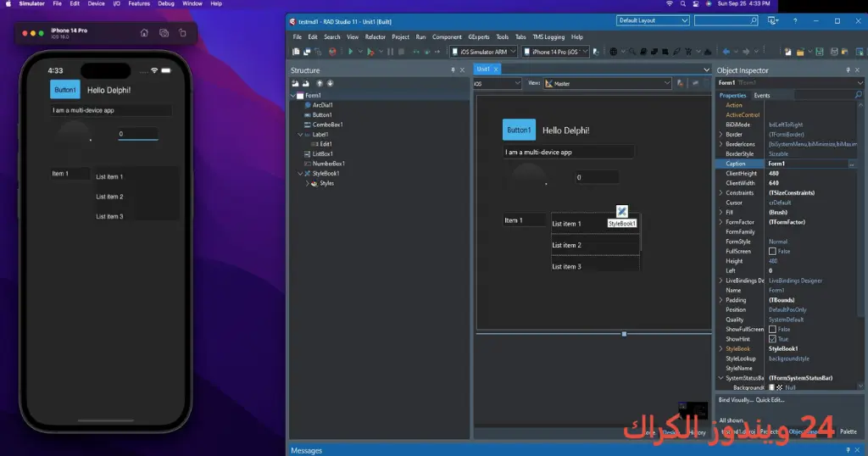868x456 pixels.
Task: Open the iOS Simulator ARM platform dropdown
Action: click(482, 52)
